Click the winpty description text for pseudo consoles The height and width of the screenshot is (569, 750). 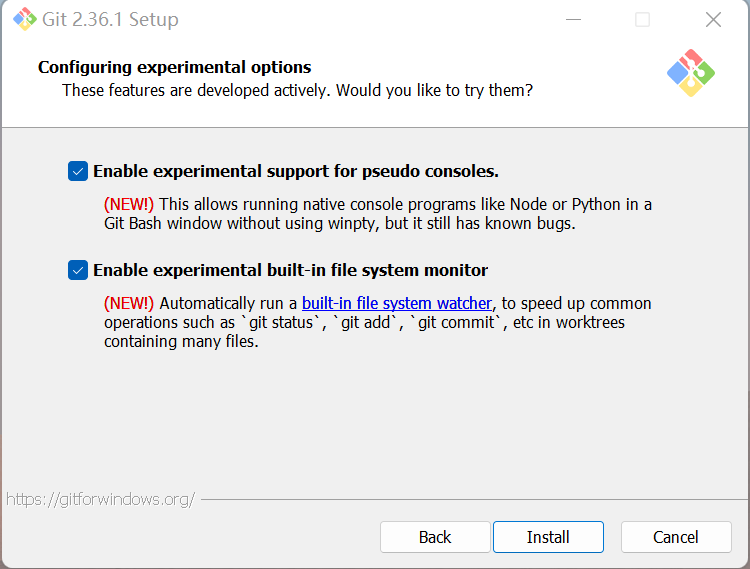340,224
